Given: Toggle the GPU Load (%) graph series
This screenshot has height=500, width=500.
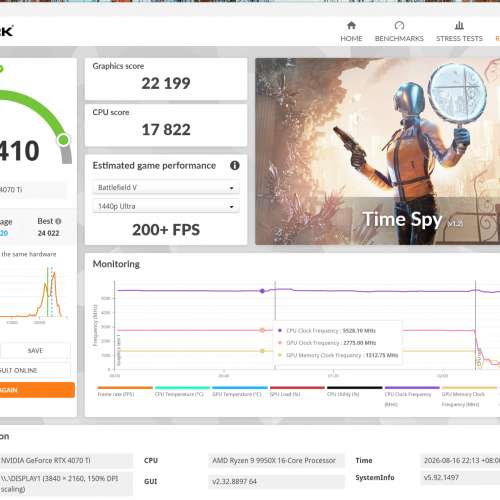Looking at the screenshot, I should click(x=297, y=392).
